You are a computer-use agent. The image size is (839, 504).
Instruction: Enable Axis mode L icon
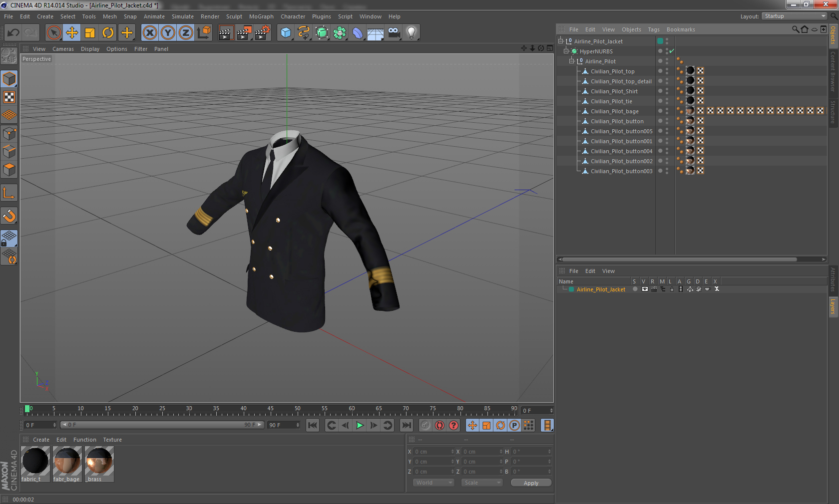click(9, 193)
